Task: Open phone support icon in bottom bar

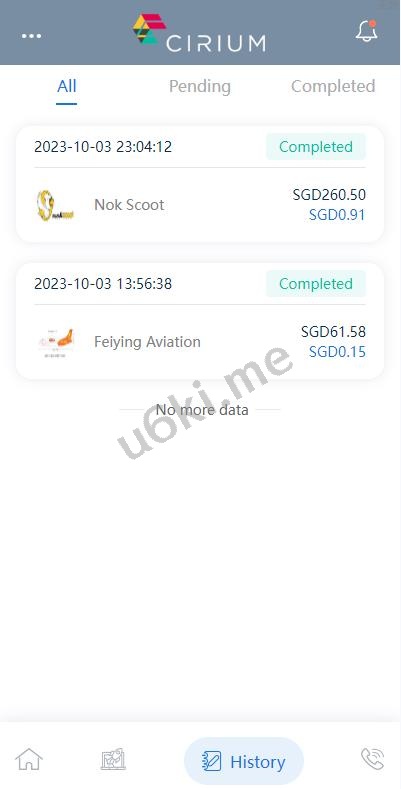Action: [x=372, y=759]
